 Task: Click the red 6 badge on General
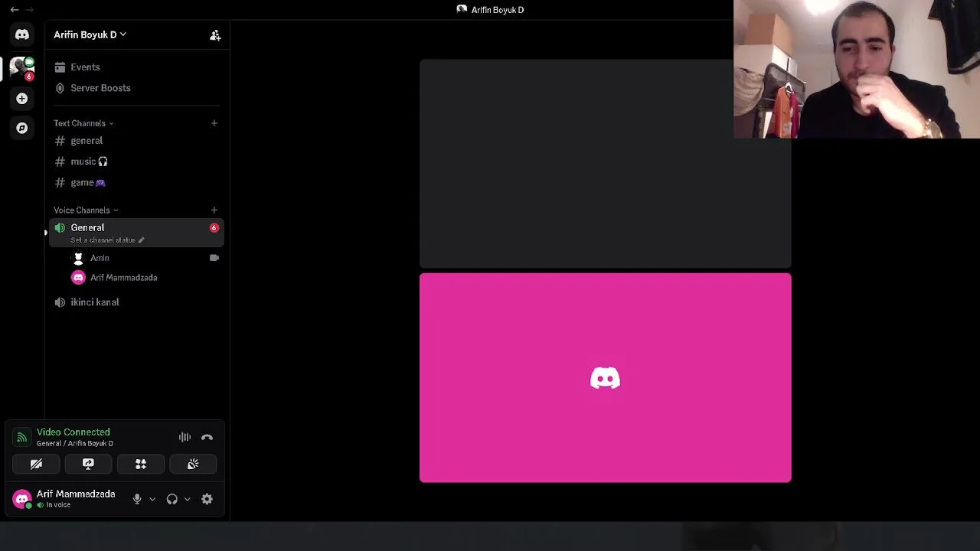click(x=214, y=227)
